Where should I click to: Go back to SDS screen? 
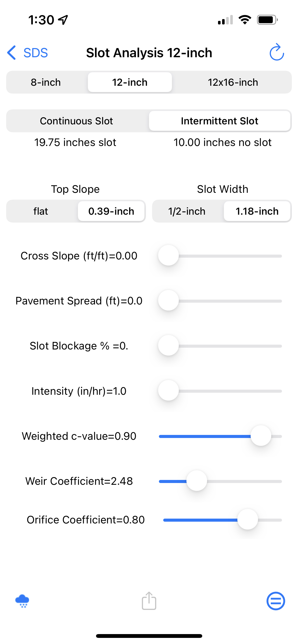[x=35, y=53]
